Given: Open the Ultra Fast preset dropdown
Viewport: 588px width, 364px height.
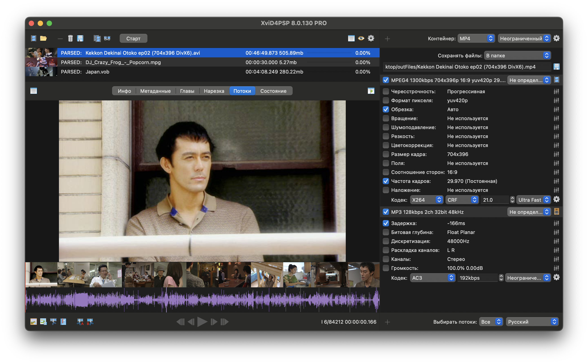Looking at the screenshot, I should (x=533, y=200).
